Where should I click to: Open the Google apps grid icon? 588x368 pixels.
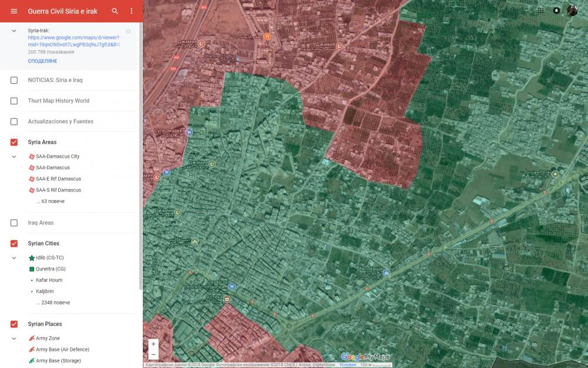pyautogui.click(x=540, y=11)
